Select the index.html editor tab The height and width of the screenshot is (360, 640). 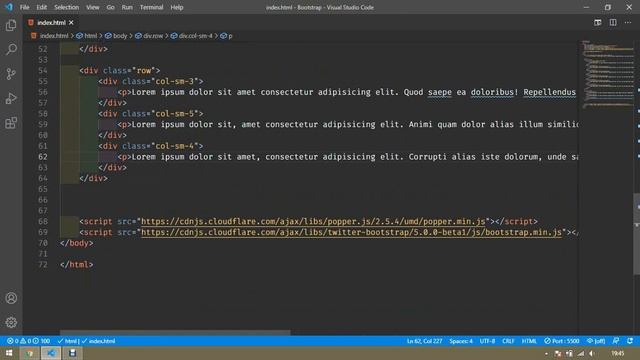tap(51, 22)
